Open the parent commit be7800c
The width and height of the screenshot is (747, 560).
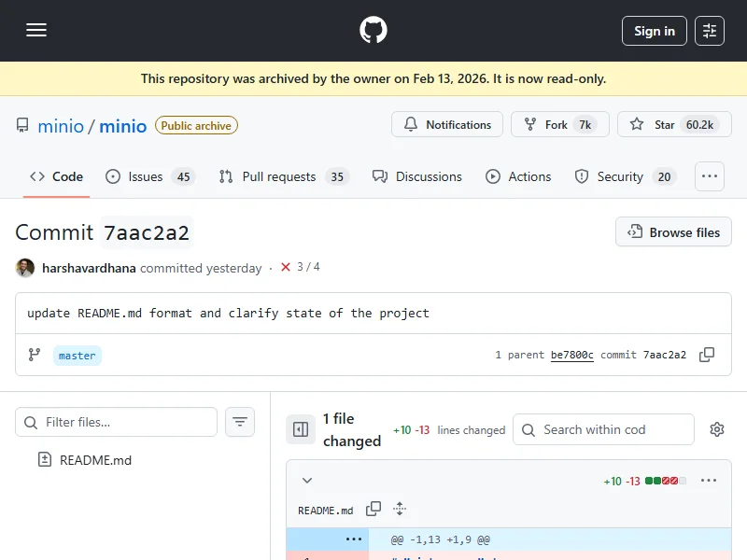[571, 355]
